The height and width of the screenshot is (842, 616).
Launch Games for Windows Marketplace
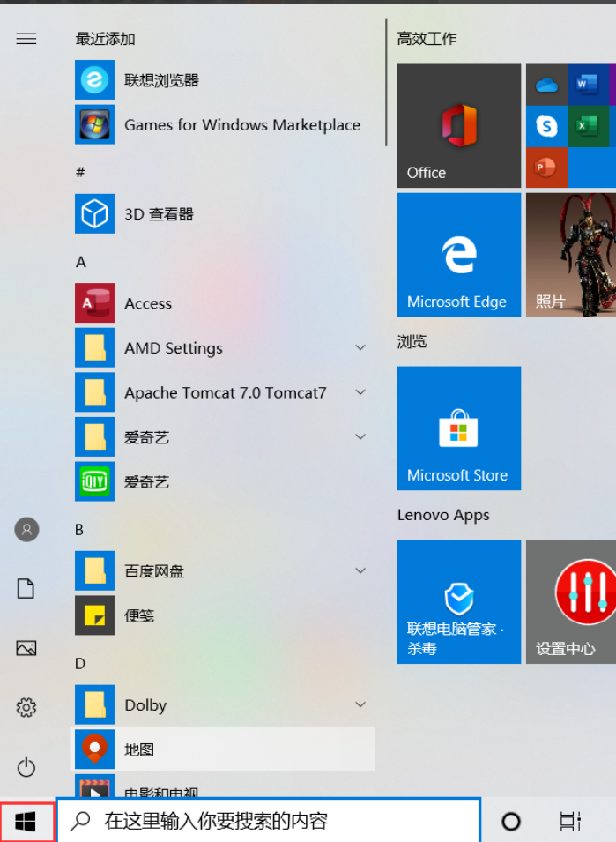click(x=223, y=124)
